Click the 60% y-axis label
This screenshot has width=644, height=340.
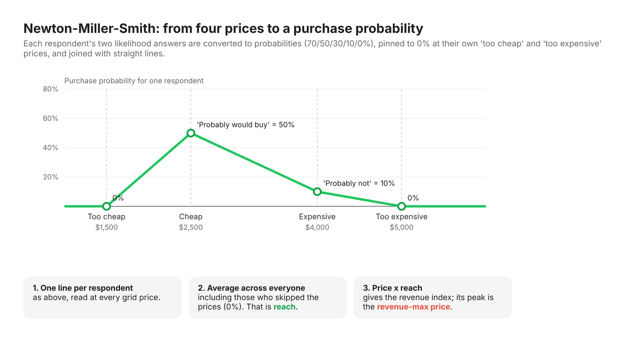[51, 118]
